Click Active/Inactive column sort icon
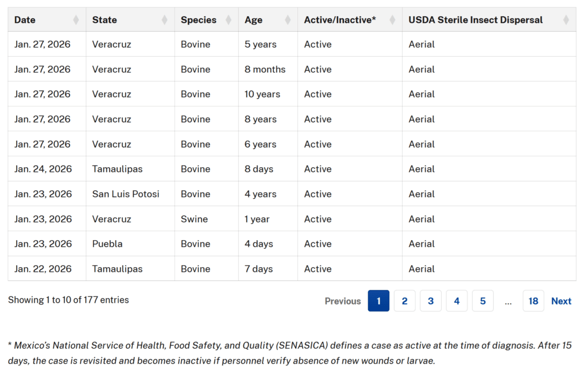This screenshot has width=588, height=374. (x=392, y=20)
